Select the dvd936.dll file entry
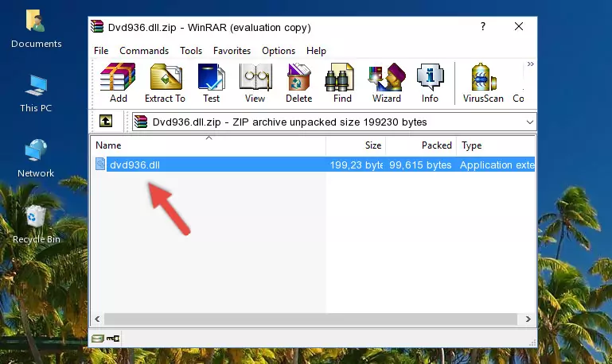 point(314,165)
